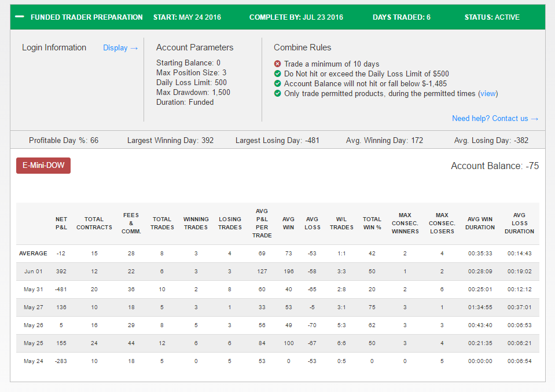The width and height of the screenshot is (555, 392).
Task: Click Need help? Contact us link
Action: click(495, 118)
